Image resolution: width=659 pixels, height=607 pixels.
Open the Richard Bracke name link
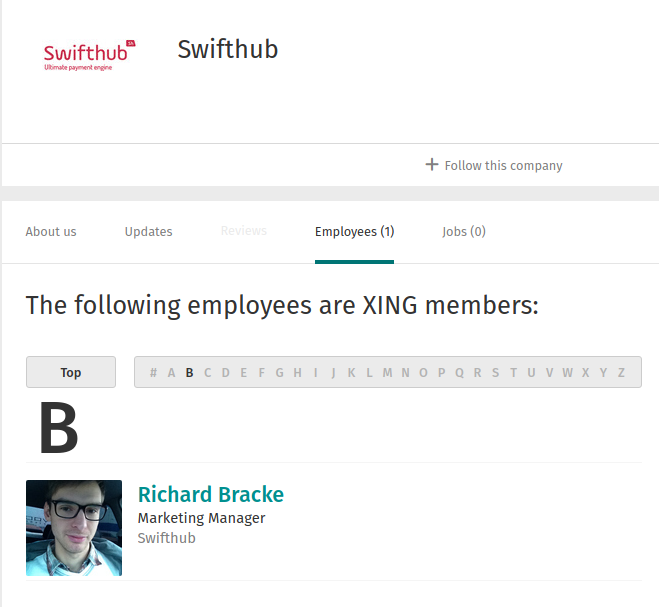(x=211, y=494)
